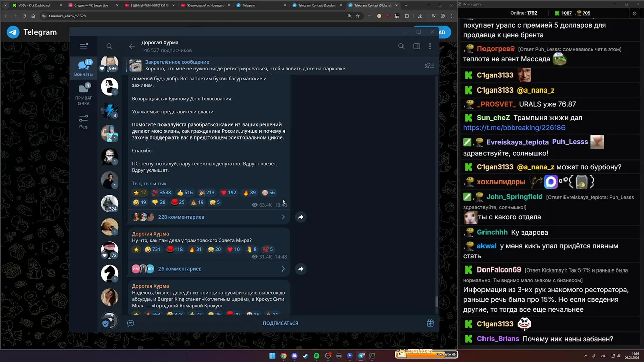Click the fire 31 reaction on Совета Мира post
Image resolution: width=644 pixels, height=362 pixels.
[196, 249]
